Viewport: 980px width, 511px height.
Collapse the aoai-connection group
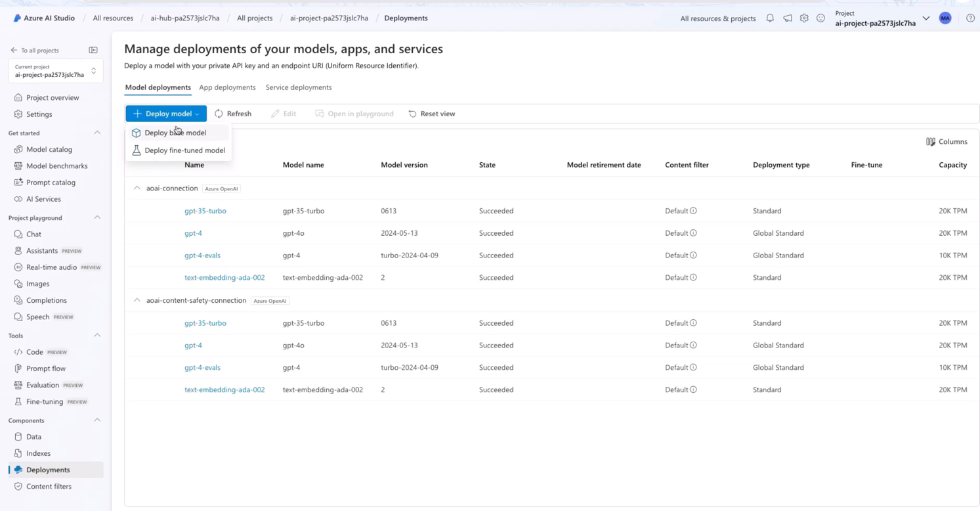[137, 189]
